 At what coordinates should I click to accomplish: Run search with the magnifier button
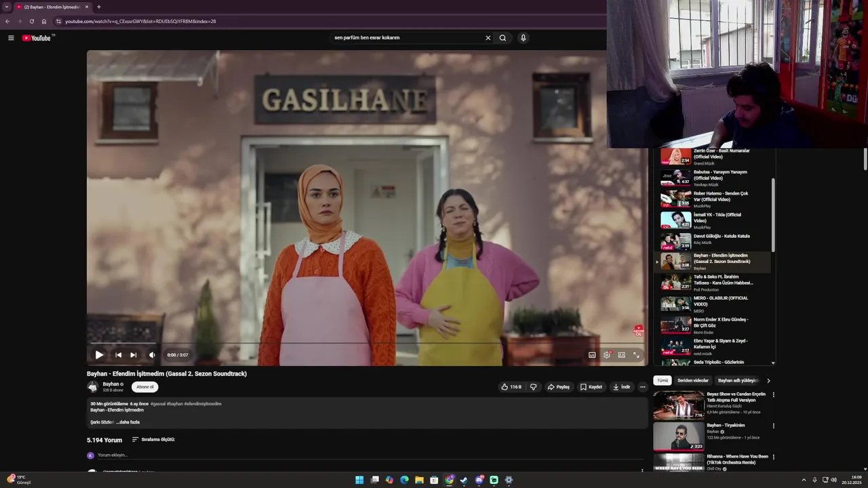tap(502, 38)
